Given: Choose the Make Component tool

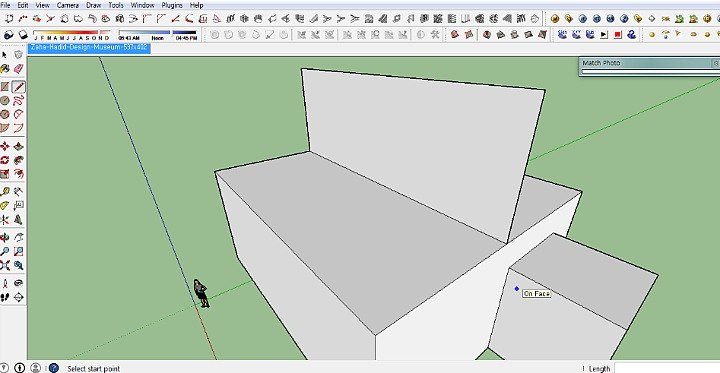Looking at the screenshot, I should click(18, 55).
